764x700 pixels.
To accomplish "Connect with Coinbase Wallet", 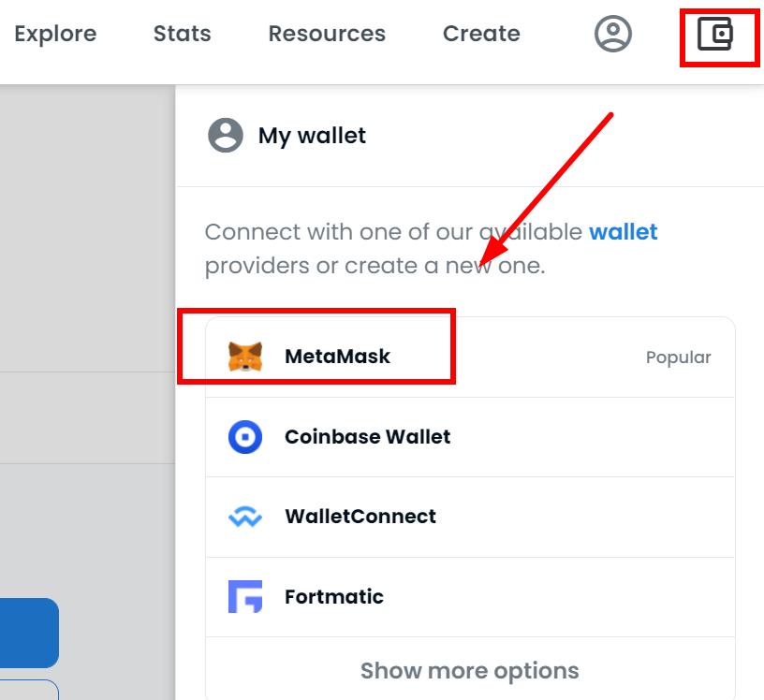I will coord(470,437).
